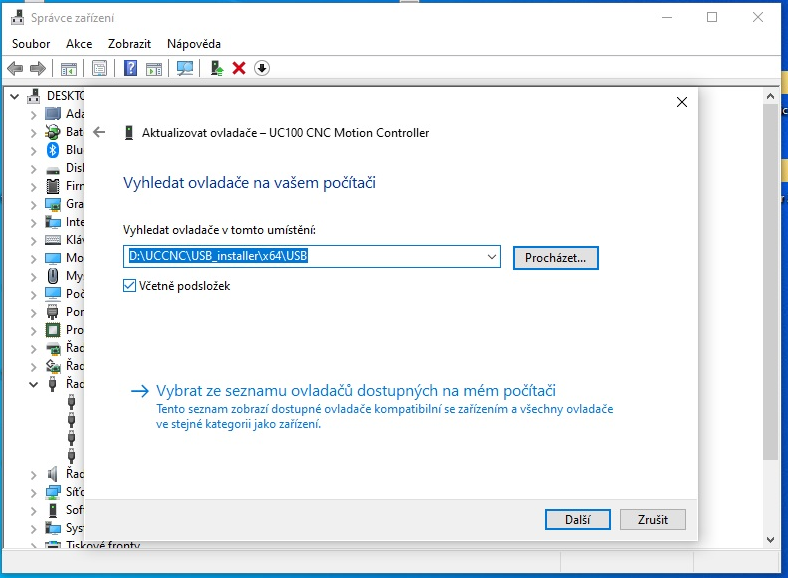Screen dimensions: 788x578
Task: Click the Back arrow in Device Manager toolbar
Action: pos(16,68)
